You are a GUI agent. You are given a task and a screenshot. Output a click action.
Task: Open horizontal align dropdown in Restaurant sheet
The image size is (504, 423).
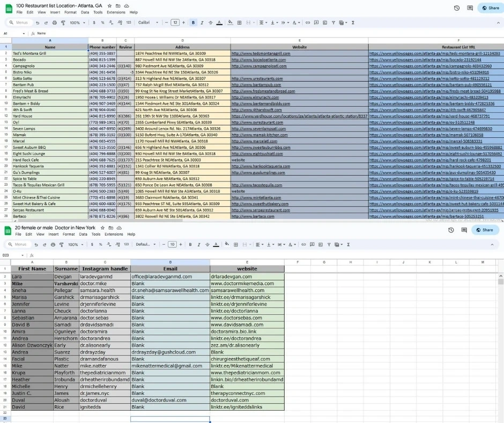pyautogui.click(x=263, y=23)
